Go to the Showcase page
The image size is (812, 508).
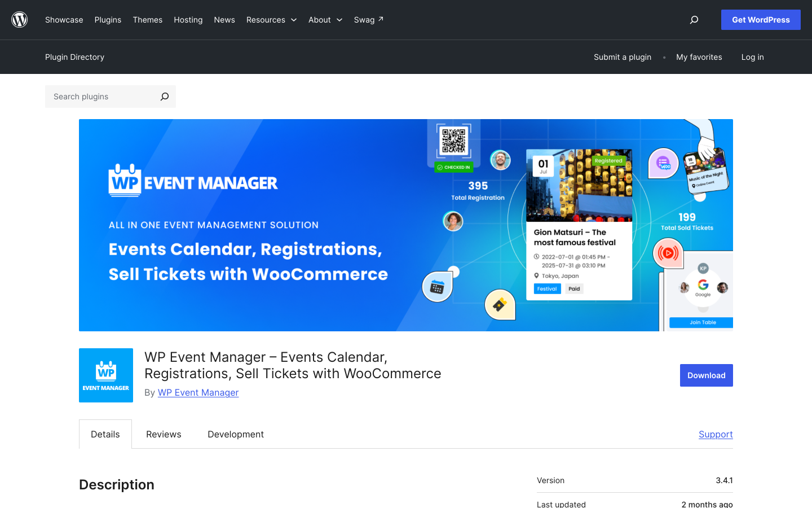64,20
